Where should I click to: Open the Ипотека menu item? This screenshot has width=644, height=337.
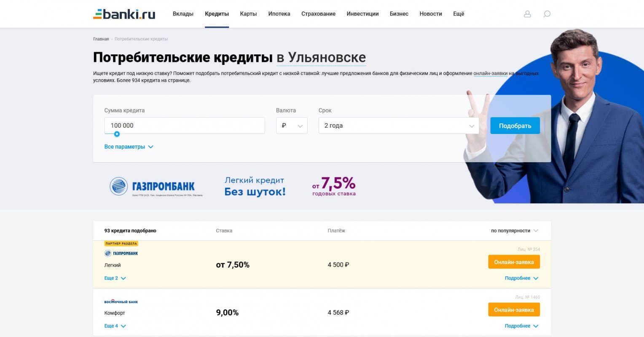tap(279, 14)
